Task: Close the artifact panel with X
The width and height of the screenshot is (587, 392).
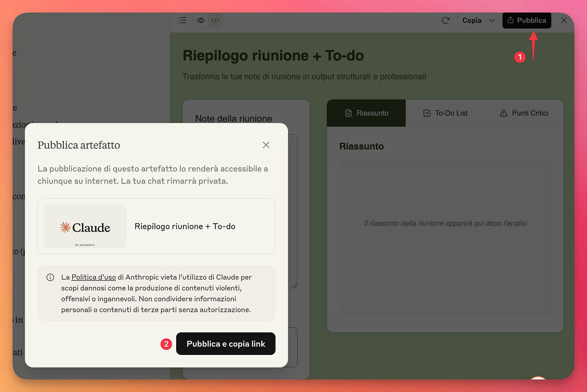Action: [564, 20]
